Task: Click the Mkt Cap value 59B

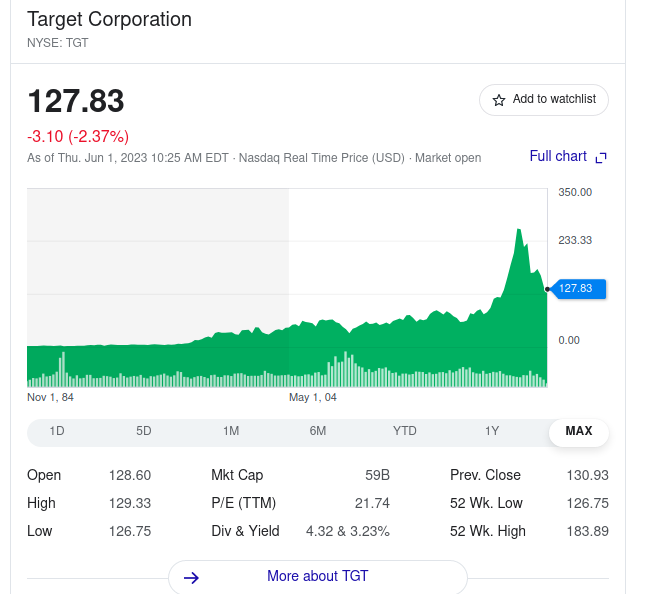Action: (x=377, y=475)
